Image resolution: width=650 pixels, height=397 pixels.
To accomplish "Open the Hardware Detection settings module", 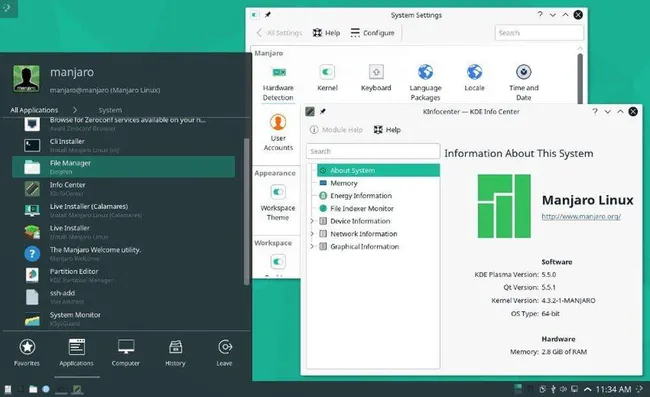I will coord(278,83).
